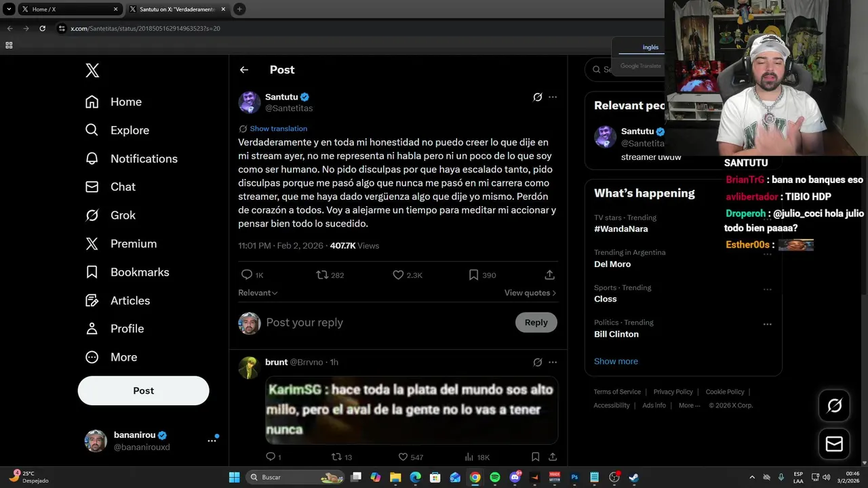This screenshot has width=868, height=488.
Task: Open Grok from the sidebar
Action: pos(110,215)
